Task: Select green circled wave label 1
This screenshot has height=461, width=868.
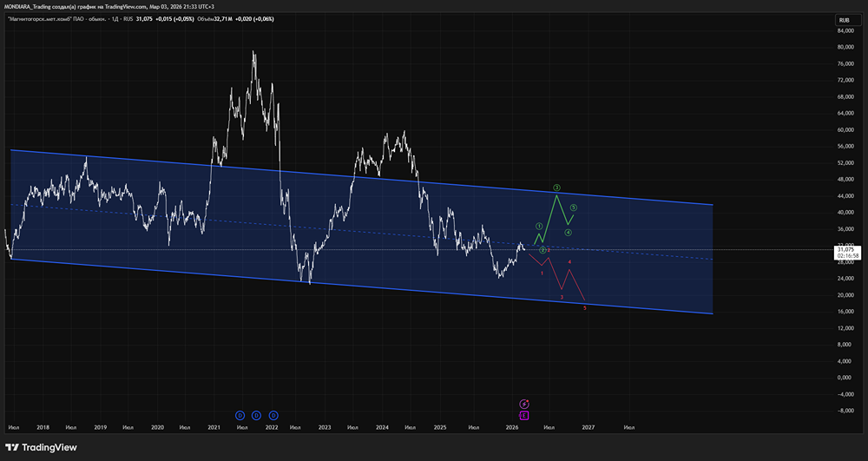Action: click(539, 227)
